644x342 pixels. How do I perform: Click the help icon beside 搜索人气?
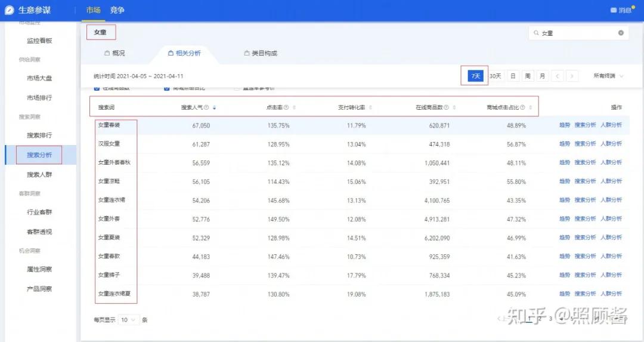tap(206, 107)
